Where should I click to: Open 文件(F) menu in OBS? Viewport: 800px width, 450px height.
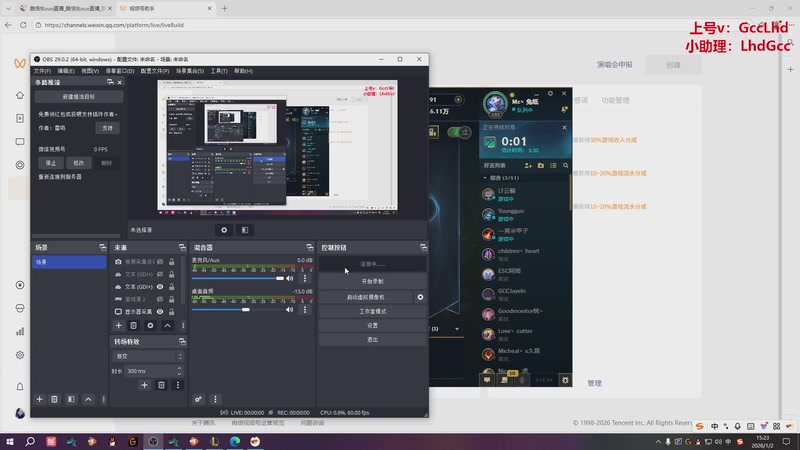pos(42,71)
